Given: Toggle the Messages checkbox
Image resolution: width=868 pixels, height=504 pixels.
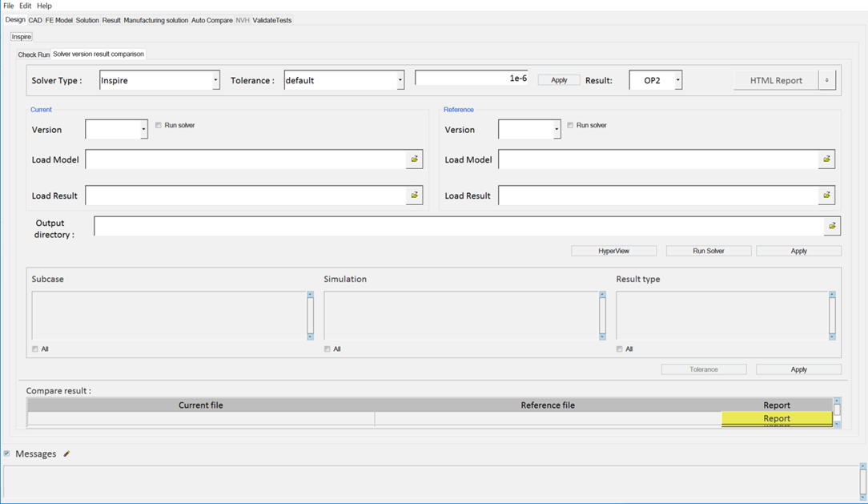Looking at the screenshot, I should [x=7, y=454].
